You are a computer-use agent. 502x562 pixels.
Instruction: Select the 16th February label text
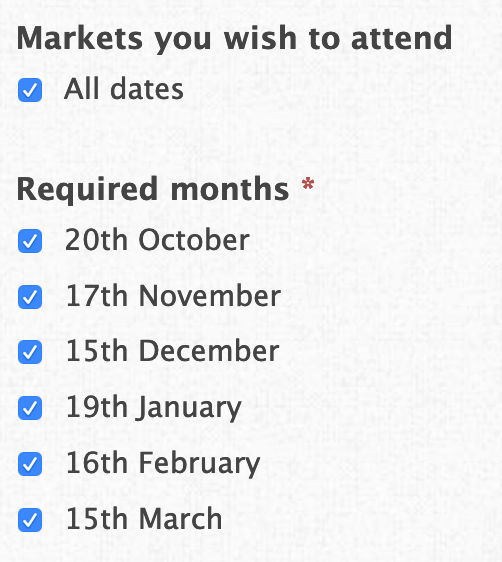tap(163, 465)
